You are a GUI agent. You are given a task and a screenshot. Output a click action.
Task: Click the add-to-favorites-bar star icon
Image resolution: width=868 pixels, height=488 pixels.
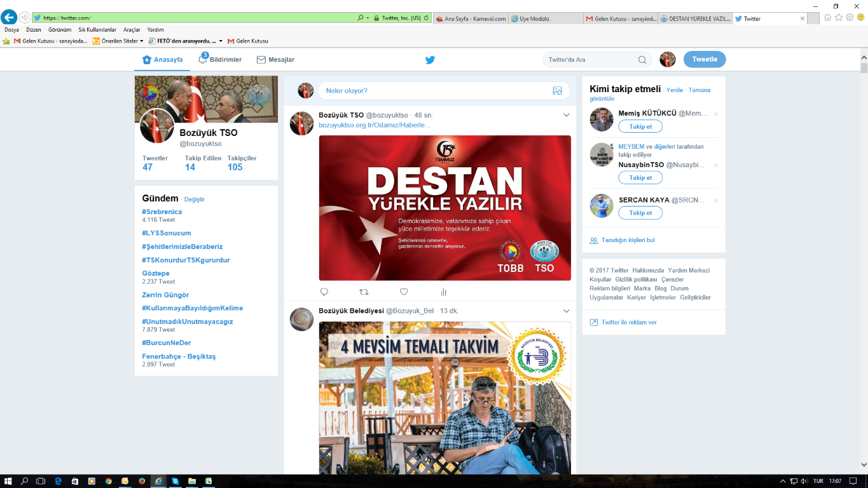pos(6,41)
